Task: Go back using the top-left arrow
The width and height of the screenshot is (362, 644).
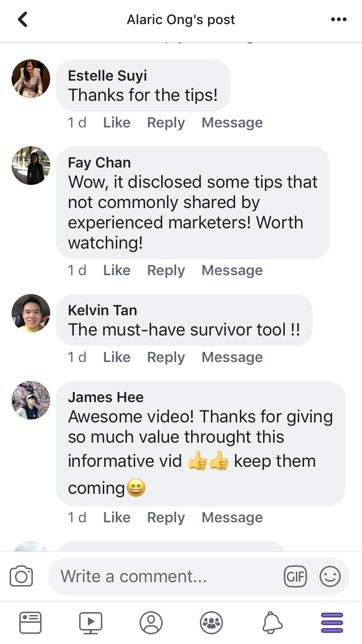Action: [22, 19]
